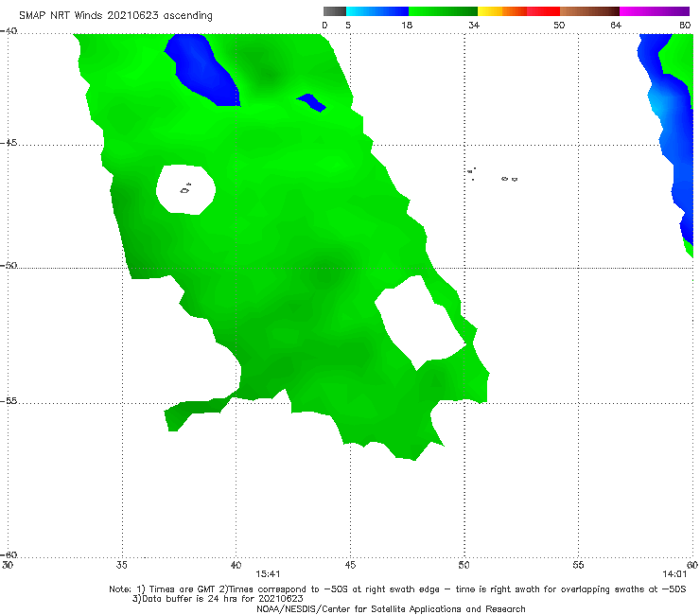Click the '3)Data buffer is 24 hrs' note

tap(218, 599)
